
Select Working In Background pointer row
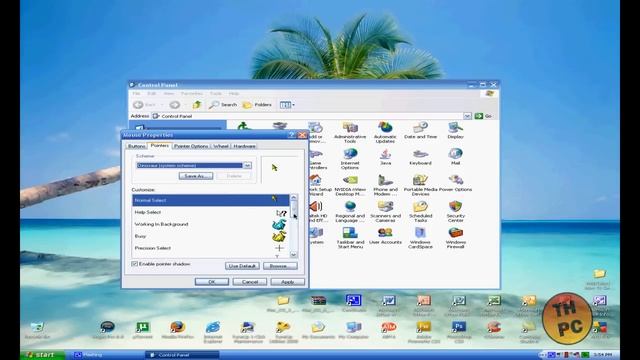(211, 224)
